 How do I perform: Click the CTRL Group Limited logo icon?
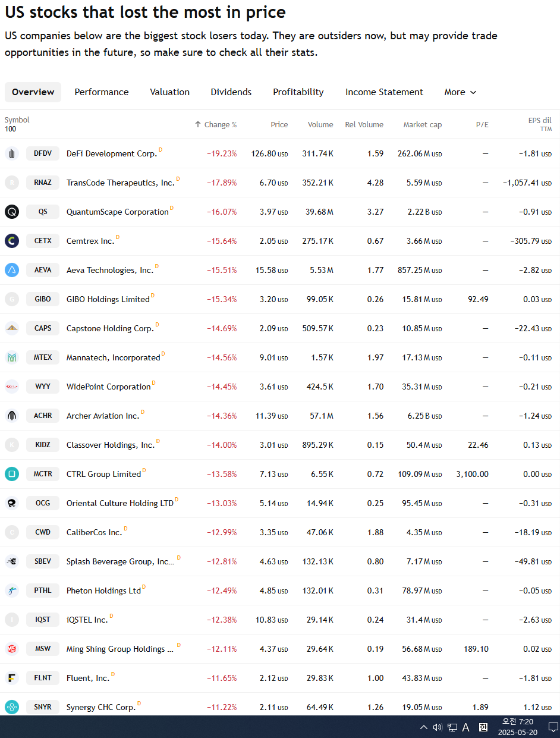click(12, 474)
